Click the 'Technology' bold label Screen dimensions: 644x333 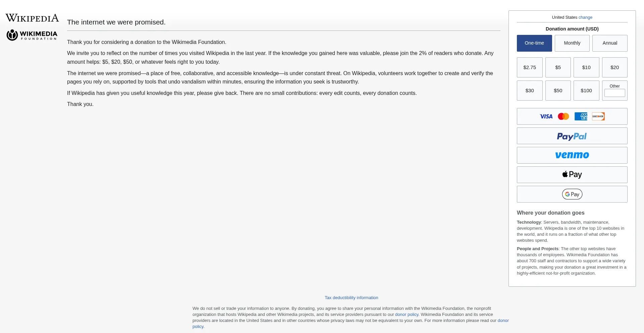(x=529, y=222)
